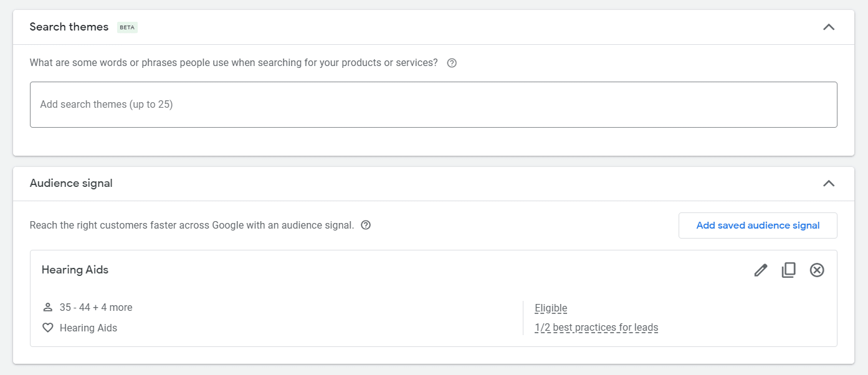Click the Audience signal heading
The width and height of the screenshot is (868, 375).
[x=71, y=183]
